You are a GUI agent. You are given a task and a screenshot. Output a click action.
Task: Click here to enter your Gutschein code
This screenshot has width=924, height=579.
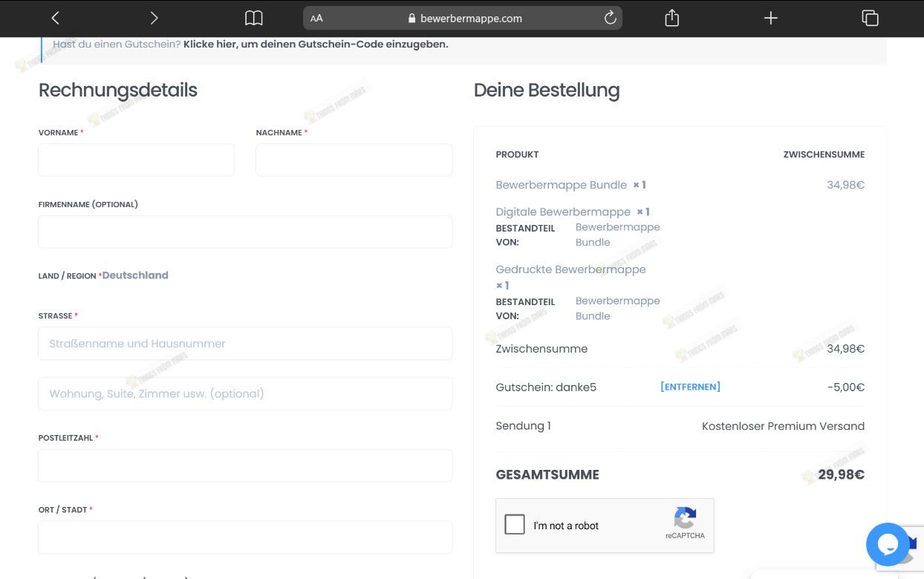click(x=316, y=44)
